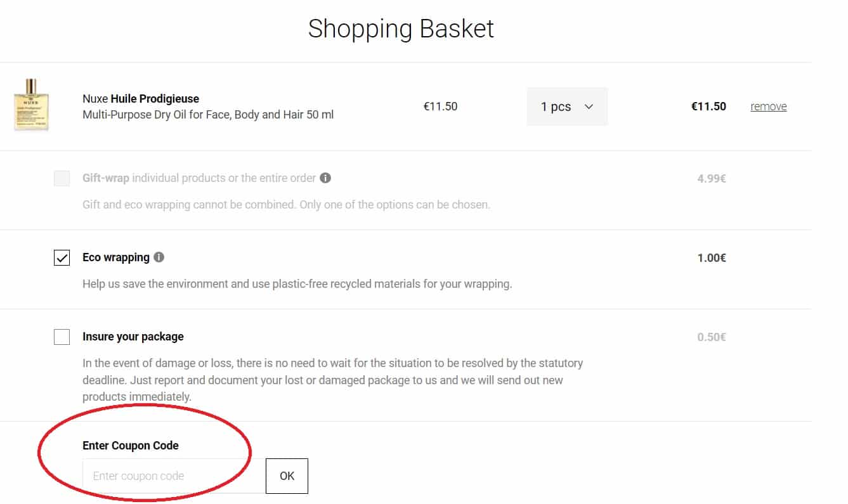Click the €11.50 line total
Image resolution: width=848 pixels, height=504 pixels.
(708, 106)
